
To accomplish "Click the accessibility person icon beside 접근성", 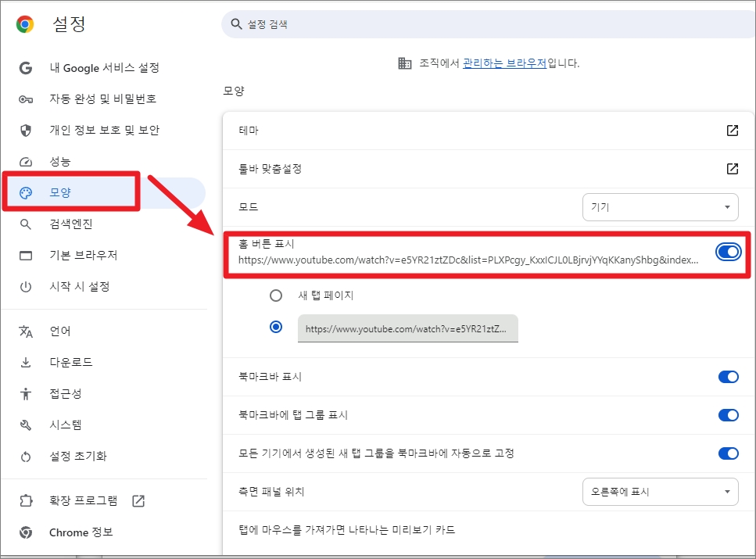I will (26, 393).
